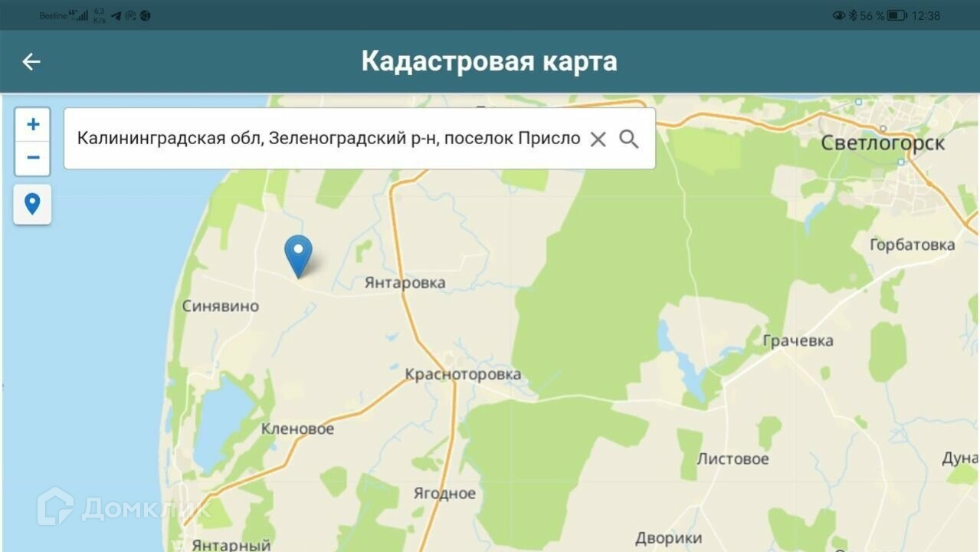Image resolution: width=980 pixels, height=552 pixels.
Task: Zoom out with the minus button
Action: coord(33,159)
